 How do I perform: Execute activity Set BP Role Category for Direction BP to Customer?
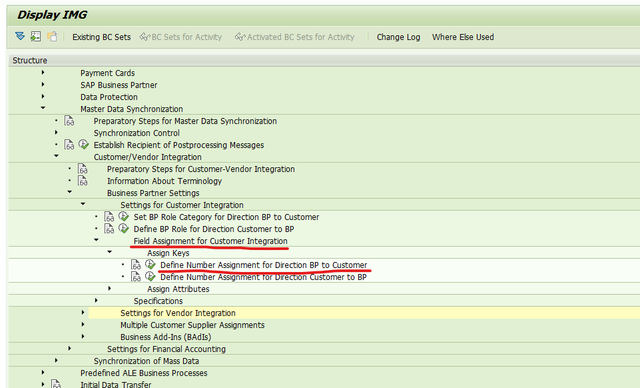[x=124, y=217]
